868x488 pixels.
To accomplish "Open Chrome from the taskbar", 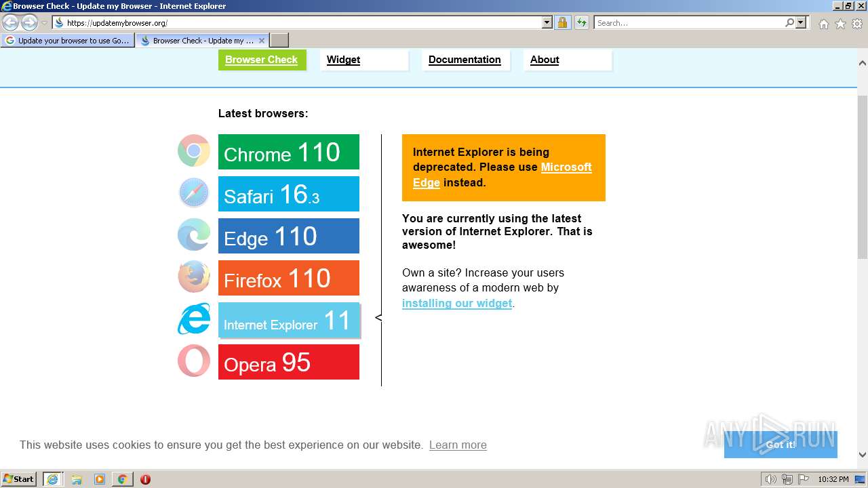I will tap(122, 479).
